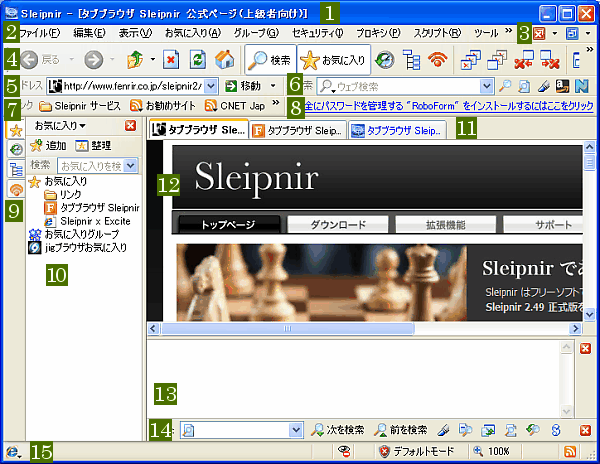Open the history clock icon in toolbar
600x464 pixels.
click(385, 60)
